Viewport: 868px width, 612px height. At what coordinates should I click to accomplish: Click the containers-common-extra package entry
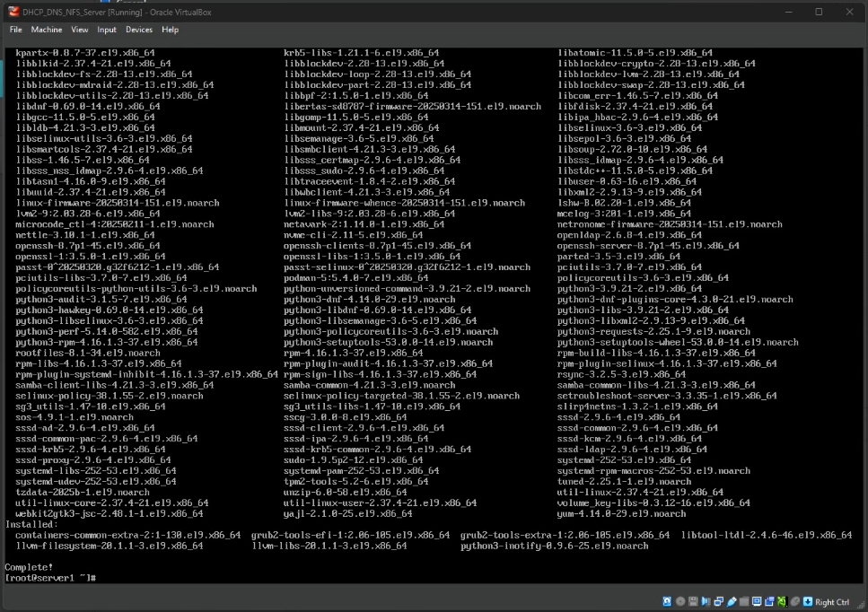(x=128, y=535)
